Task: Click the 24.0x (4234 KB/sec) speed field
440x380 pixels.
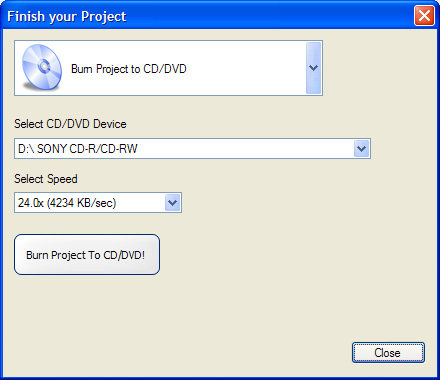Action: pyautogui.click(x=98, y=202)
